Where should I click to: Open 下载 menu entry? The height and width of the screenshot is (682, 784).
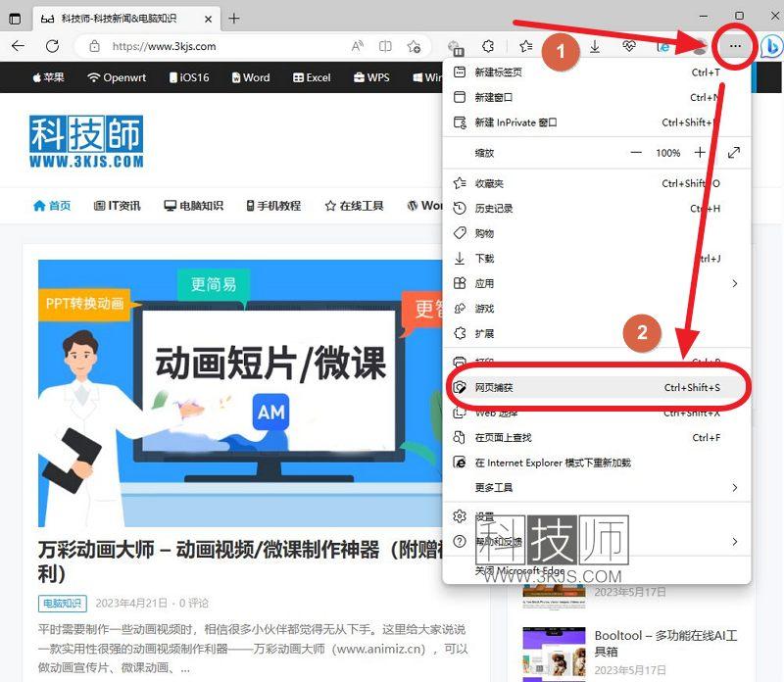tap(597, 258)
